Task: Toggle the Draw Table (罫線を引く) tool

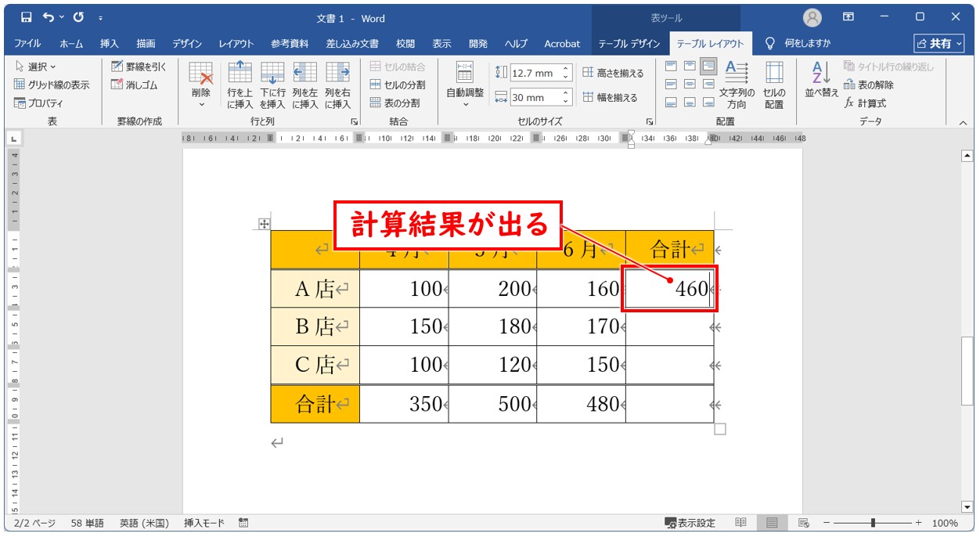Action: pos(139,67)
